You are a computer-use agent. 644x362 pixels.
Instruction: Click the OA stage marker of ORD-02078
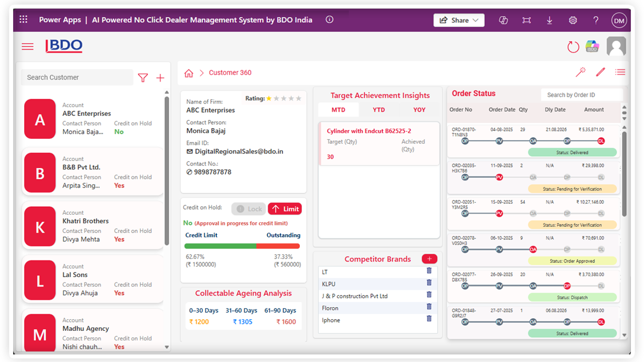pos(533,249)
